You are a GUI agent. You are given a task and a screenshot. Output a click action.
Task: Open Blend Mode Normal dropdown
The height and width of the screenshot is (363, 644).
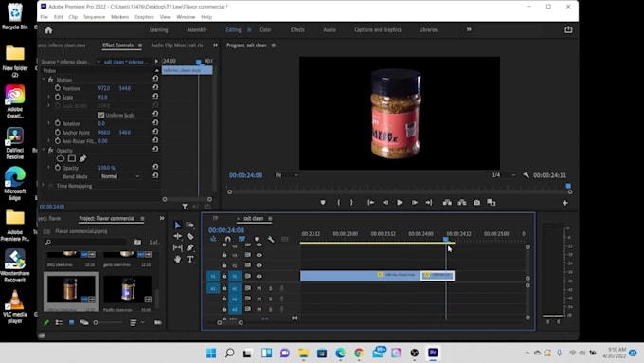(120, 176)
